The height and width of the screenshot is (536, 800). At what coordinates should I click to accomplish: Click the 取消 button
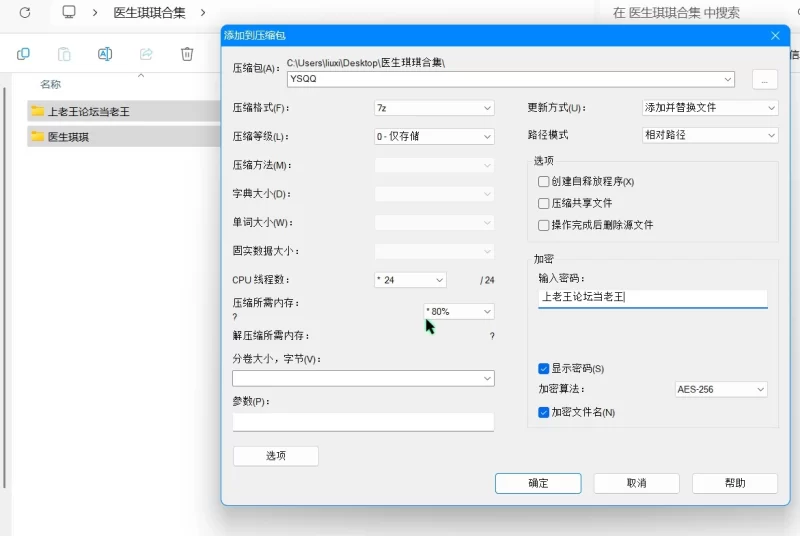pos(636,483)
